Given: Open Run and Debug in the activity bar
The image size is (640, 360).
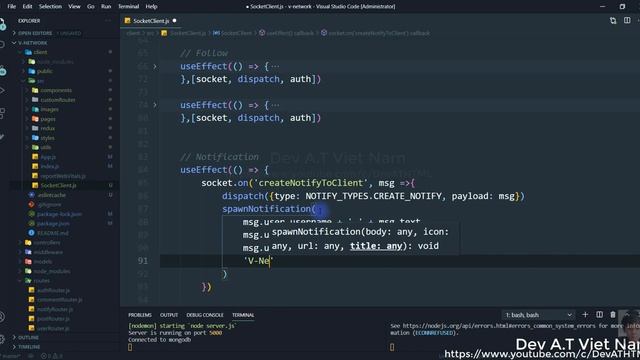Looking at the screenshot, I should point(2,90).
